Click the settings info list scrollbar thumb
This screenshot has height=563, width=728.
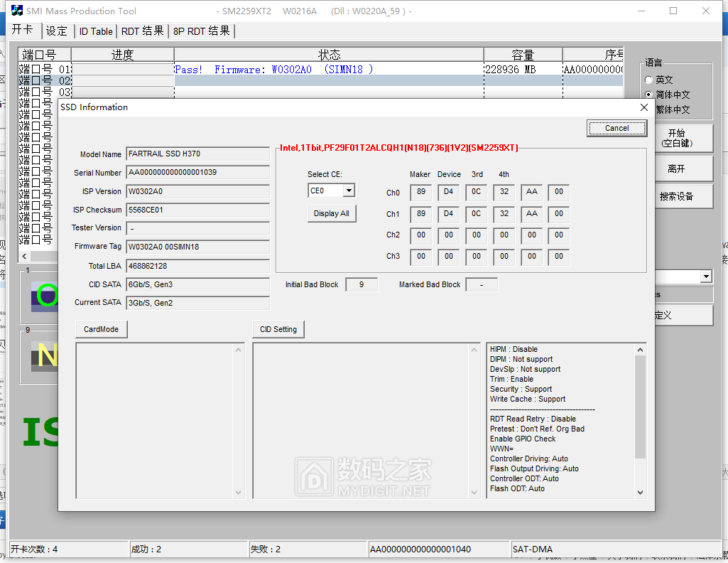(640, 407)
